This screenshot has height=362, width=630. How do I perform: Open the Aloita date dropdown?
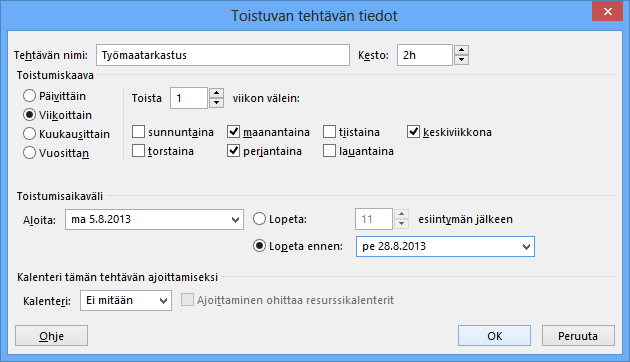click(235, 220)
